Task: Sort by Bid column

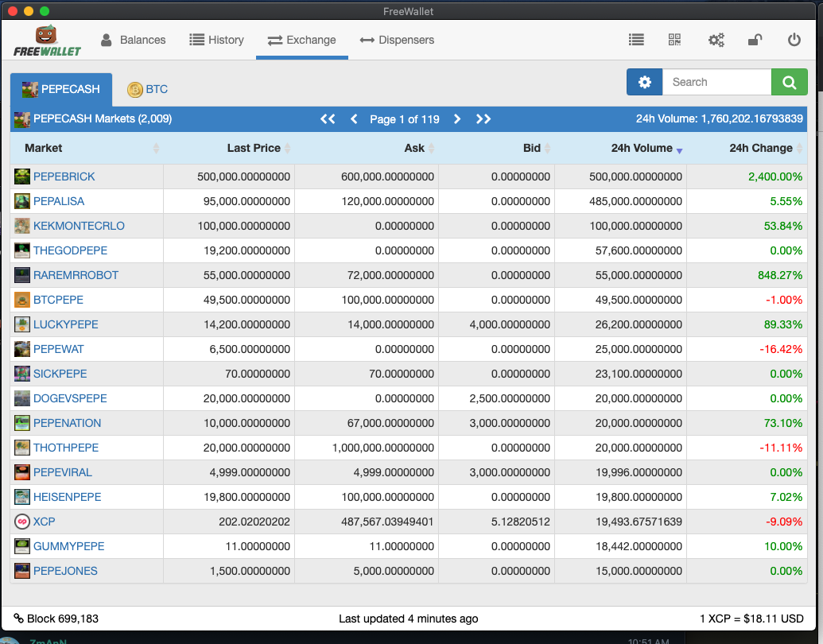Action: 496,148
